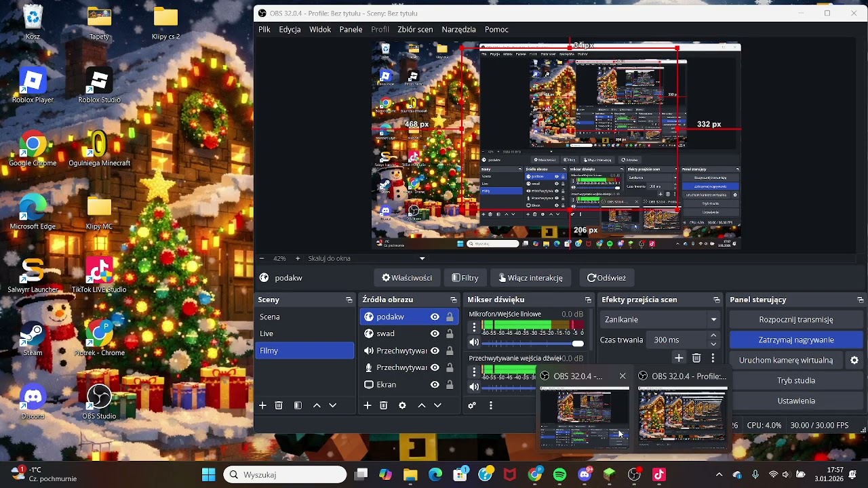Click Rozpocznij transmisję button
Viewport: 868px width, 488px height.
(x=796, y=319)
